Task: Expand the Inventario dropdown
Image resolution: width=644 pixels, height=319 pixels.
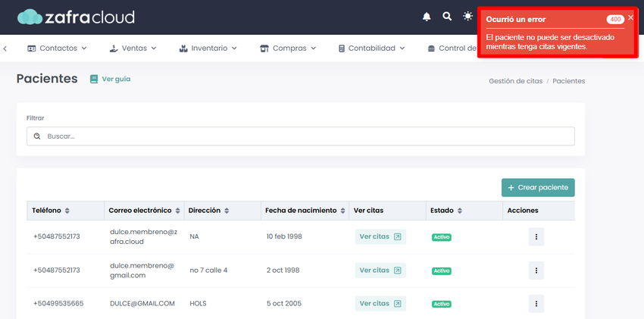Action: pyautogui.click(x=208, y=48)
